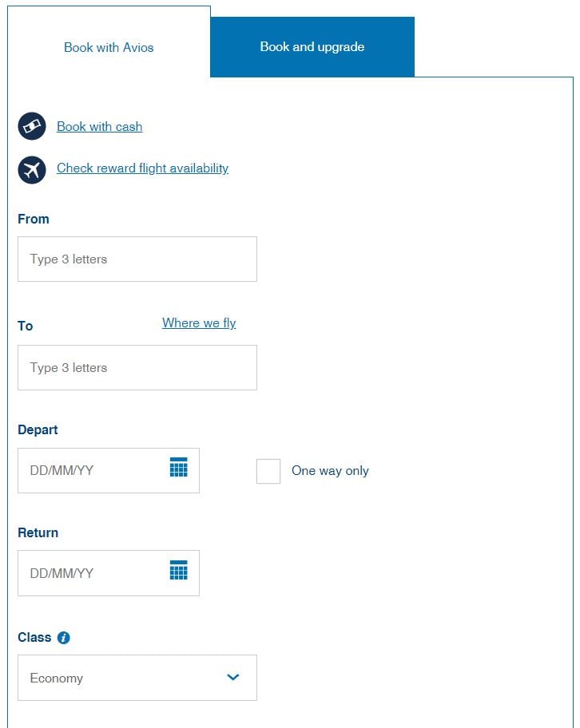Click the To airport input field

pyautogui.click(x=137, y=368)
